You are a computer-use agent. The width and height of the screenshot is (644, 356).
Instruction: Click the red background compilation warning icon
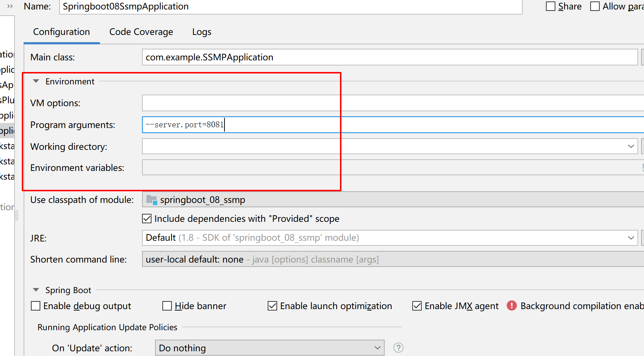512,305
